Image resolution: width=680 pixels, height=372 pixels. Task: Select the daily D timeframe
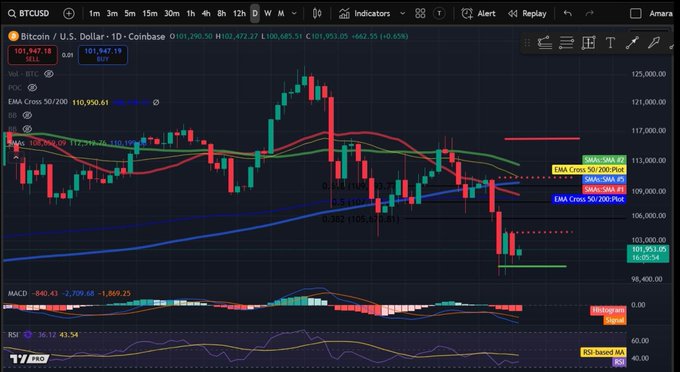coord(255,13)
